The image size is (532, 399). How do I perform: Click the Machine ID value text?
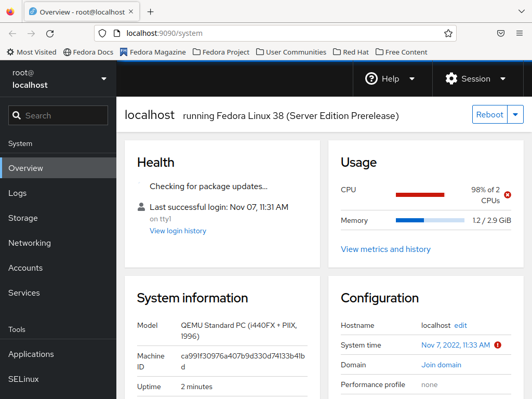point(243,362)
